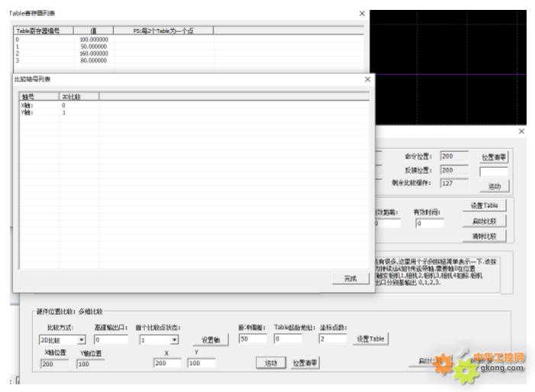Click the 高速输出口 input field
535x392 pixels.
(x=111, y=339)
